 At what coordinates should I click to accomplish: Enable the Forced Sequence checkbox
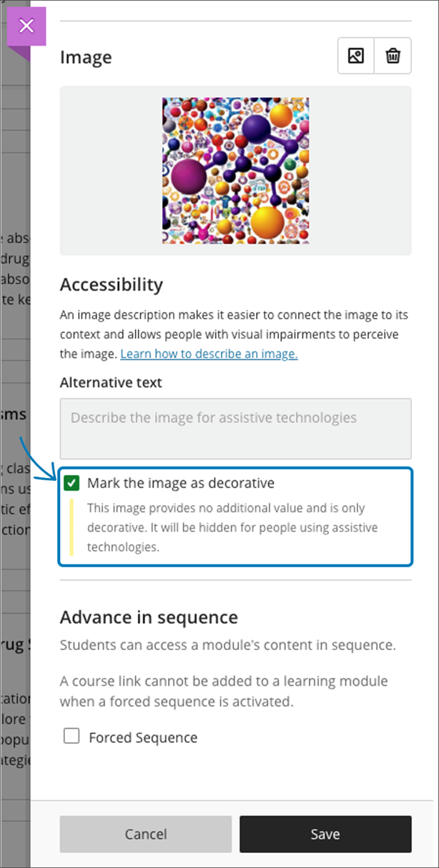71,737
